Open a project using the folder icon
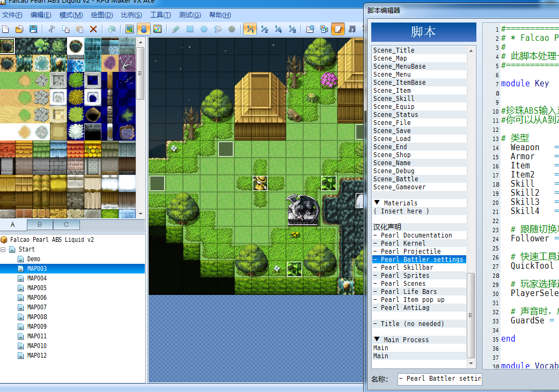Viewport: 559px width, 392px height. pos(19,29)
